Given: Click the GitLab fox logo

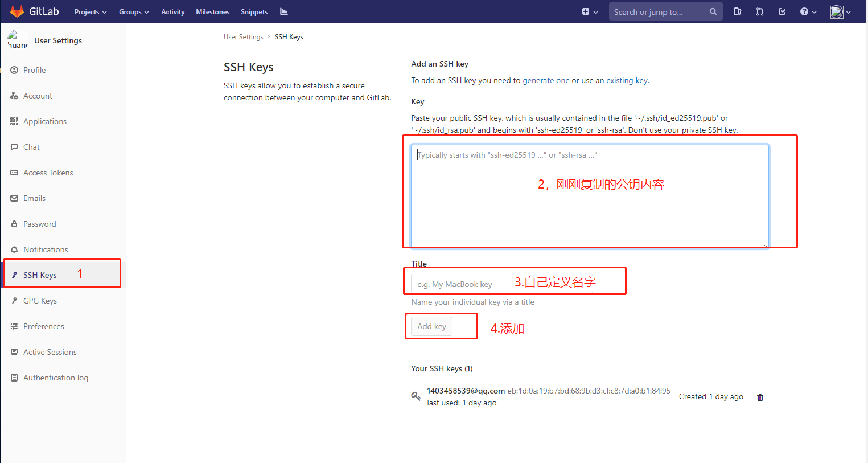Looking at the screenshot, I should 17,11.
